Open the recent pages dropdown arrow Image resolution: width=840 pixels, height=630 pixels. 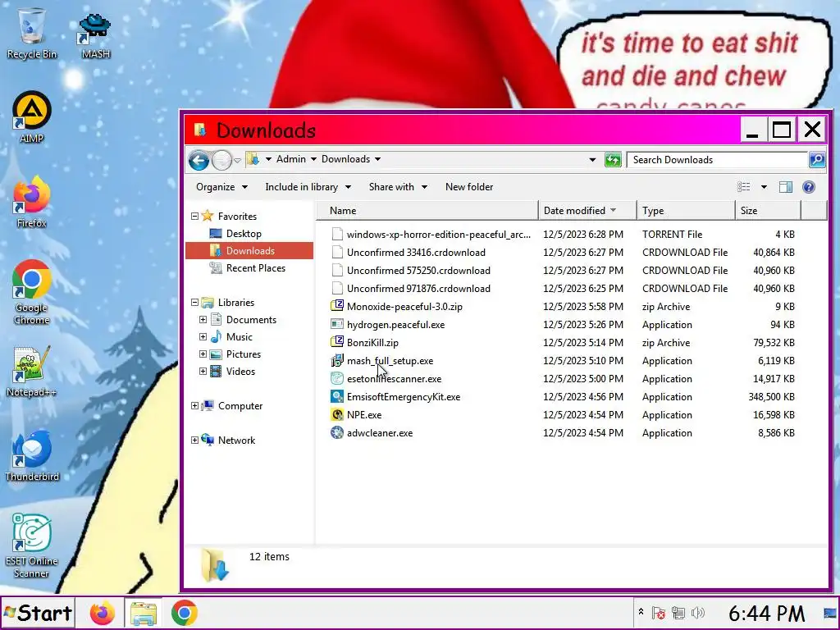[237, 160]
